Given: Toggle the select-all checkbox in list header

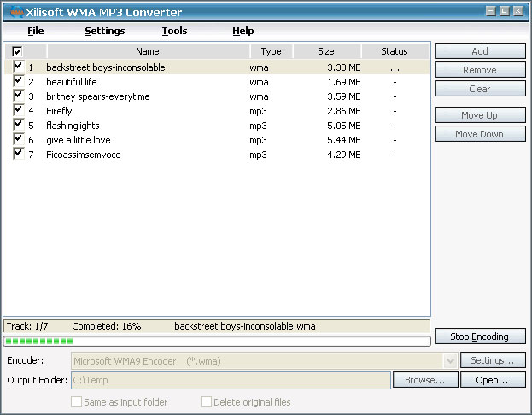Looking at the screenshot, I should (x=18, y=51).
